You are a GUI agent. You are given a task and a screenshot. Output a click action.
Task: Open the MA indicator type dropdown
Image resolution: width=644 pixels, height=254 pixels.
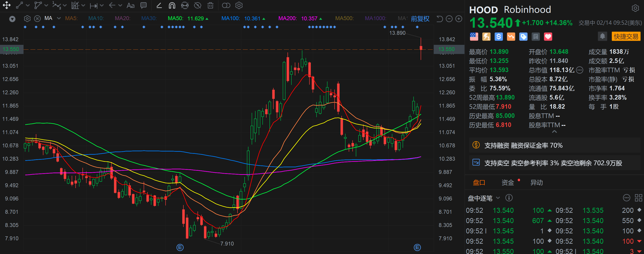point(59,18)
